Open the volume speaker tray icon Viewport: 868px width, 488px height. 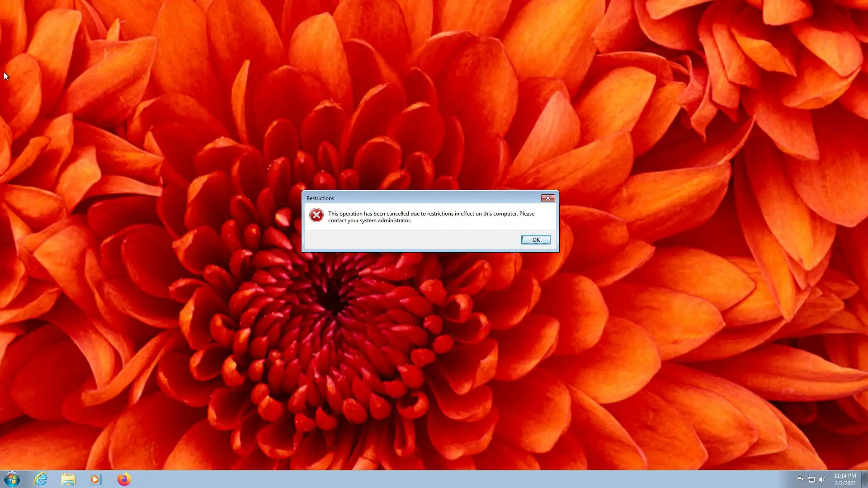(x=822, y=479)
